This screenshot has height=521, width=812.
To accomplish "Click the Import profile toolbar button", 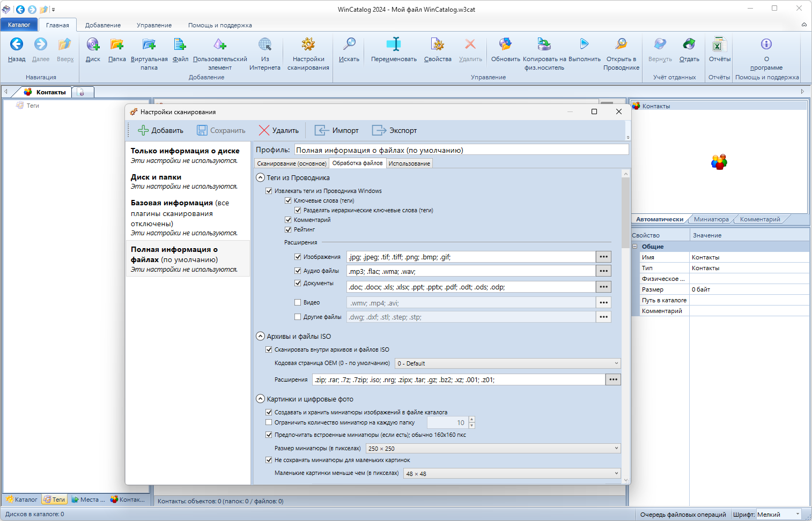I will point(336,130).
